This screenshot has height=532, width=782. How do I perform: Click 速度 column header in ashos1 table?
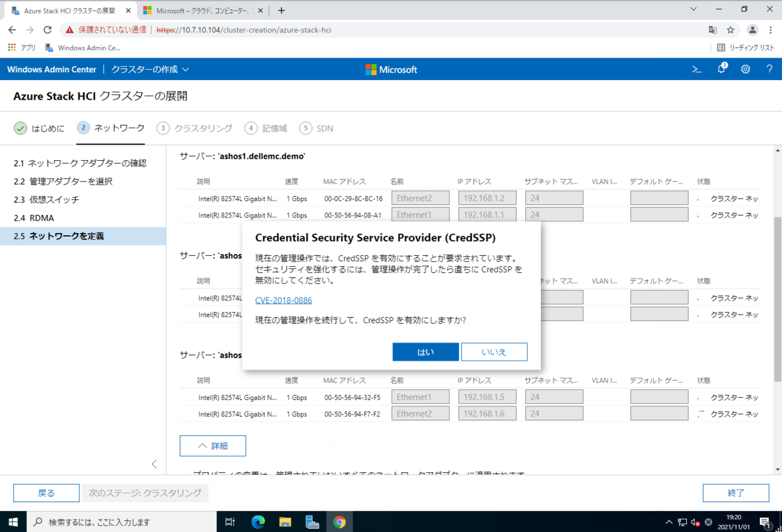click(292, 182)
